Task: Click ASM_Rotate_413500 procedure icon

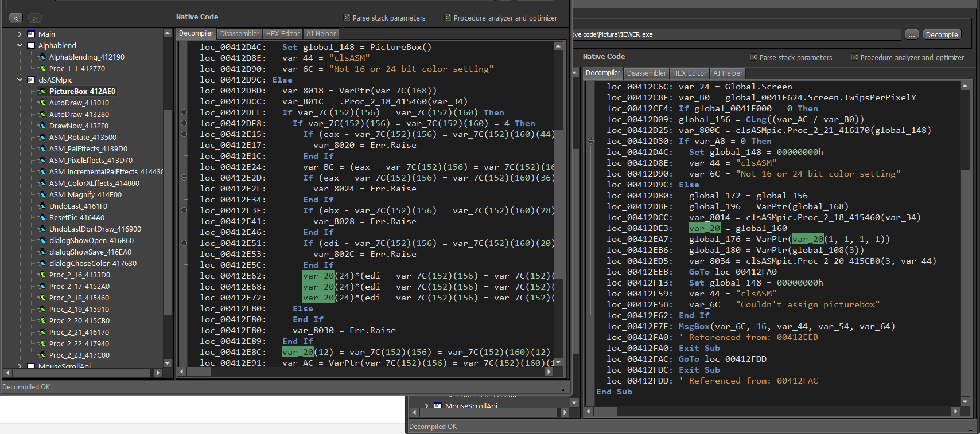Action: [42, 137]
